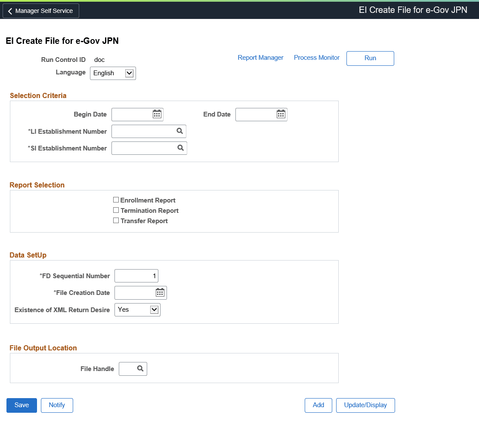Viewport: 479px width, 448px height.
Task: Open the Begin Date calendar picker
Action: [x=157, y=114]
